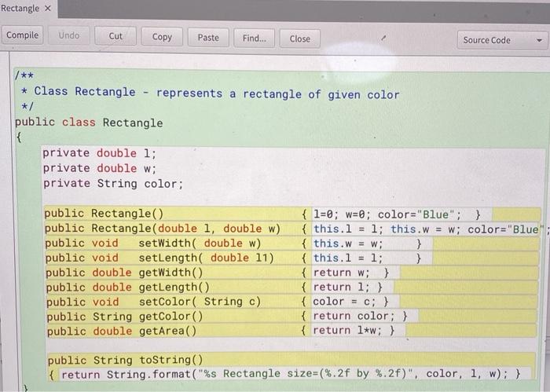Image resolution: width=550 pixels, height=392 pixels.
Task: Click the Copy button
Action: pos(162,37)
